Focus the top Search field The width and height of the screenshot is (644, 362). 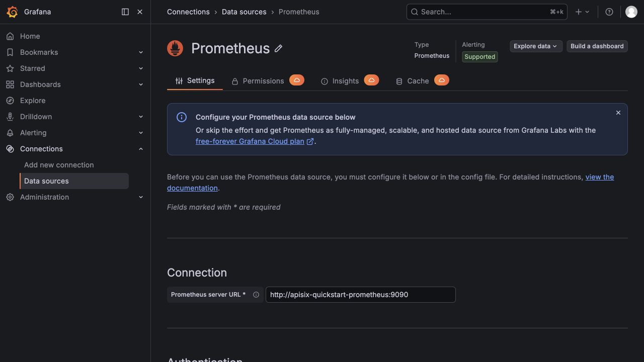pyautogui.click(x=487, y=12)
